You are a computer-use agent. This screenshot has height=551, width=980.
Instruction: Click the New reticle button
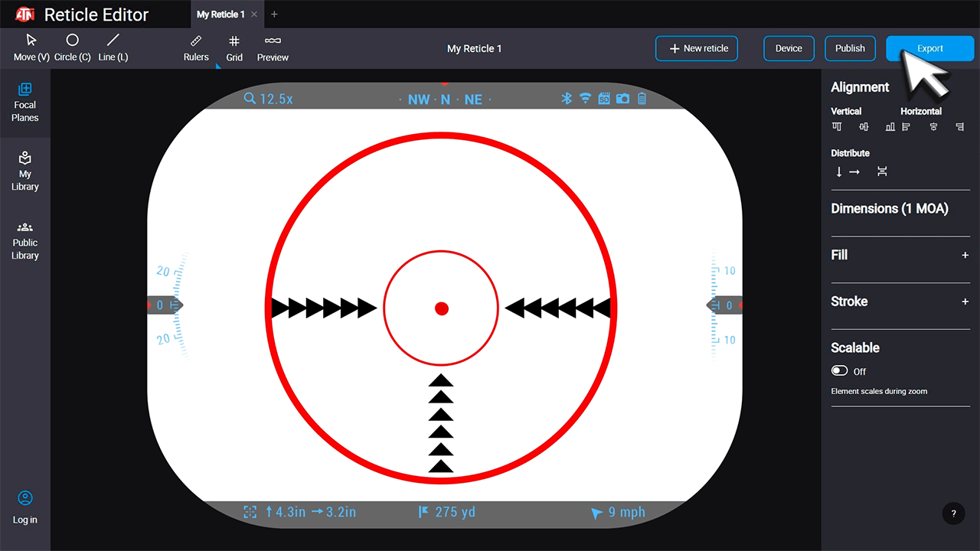click(697, 48)
